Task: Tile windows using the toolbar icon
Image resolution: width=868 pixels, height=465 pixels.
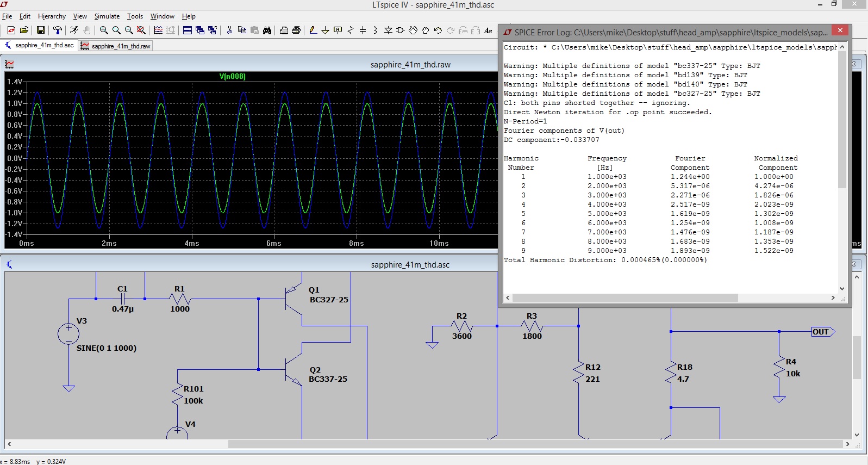Action: click(x=187, y=30)
